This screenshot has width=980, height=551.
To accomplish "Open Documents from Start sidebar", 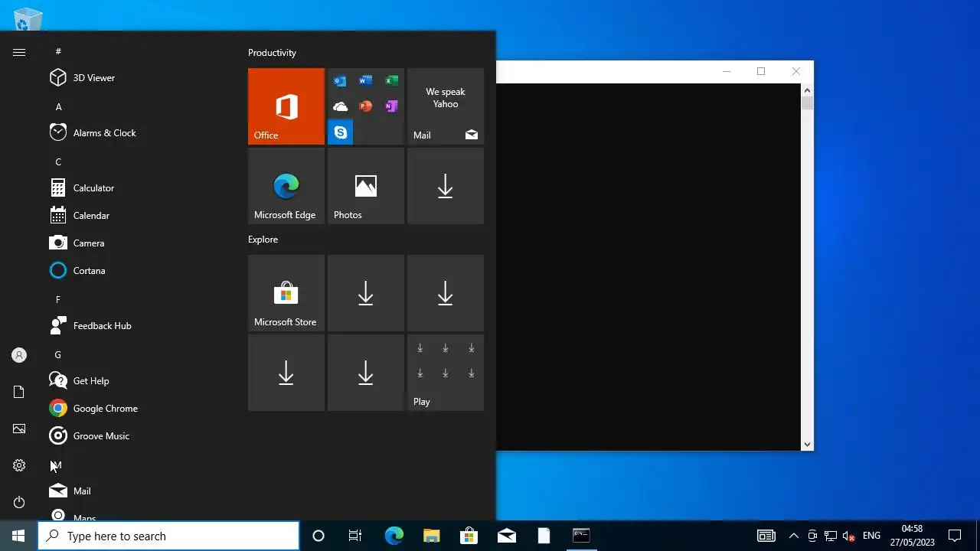I will [19, 392].
